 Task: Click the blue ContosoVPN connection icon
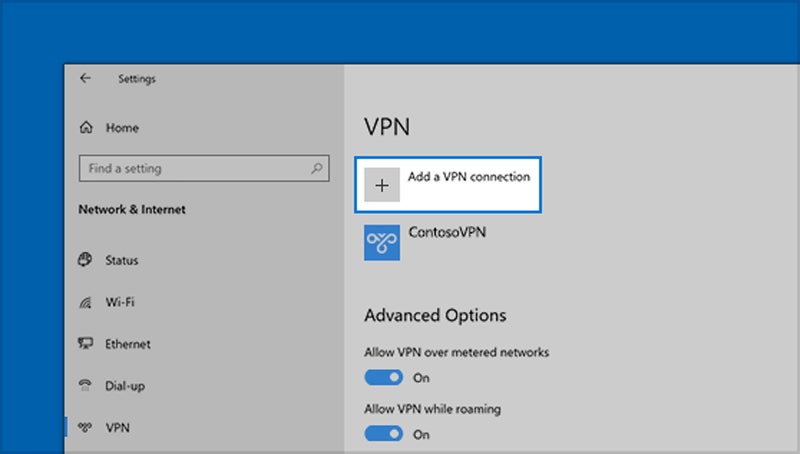382,242
